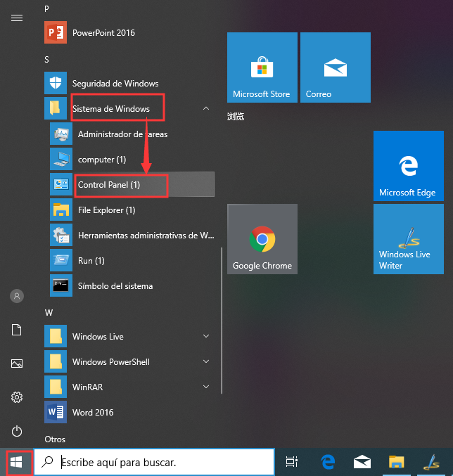Screen dimensions: 453x476
Task: Click the Windows Live folder label
Action: pyautogui.click(x=98, y=337)
